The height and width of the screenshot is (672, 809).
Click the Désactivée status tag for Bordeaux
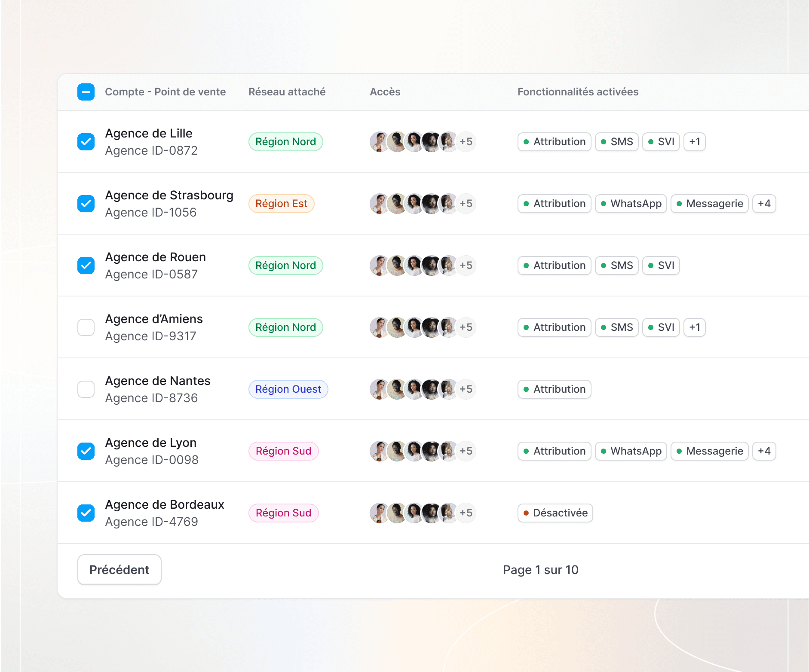tap(555, 513)
